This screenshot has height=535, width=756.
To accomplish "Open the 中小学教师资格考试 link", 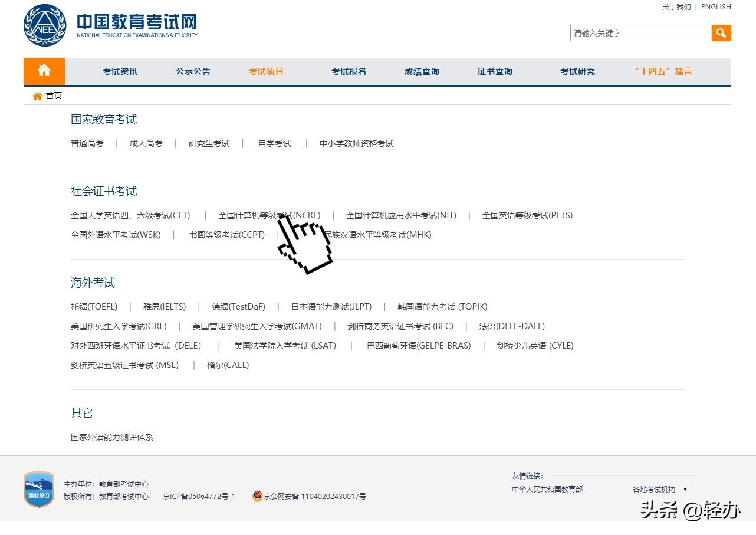I will tap(357, 143).
